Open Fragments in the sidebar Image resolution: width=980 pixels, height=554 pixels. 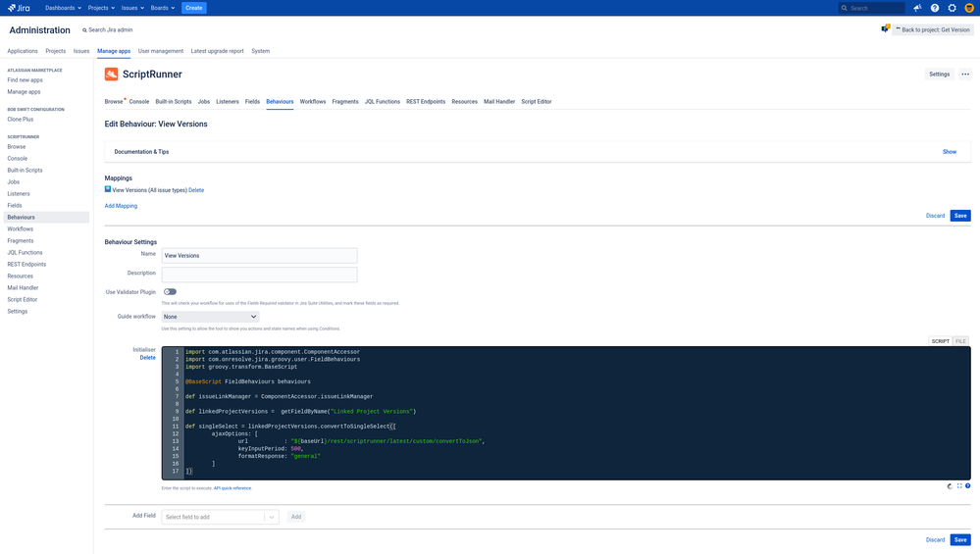coord(21,241)
